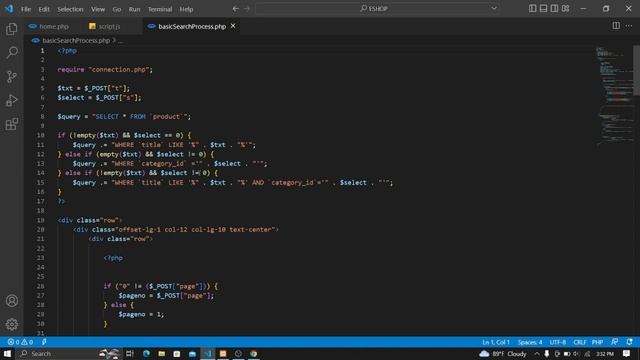Close the basicSearchProcess.php tab
This screenshot has height=360, width=640.
coord(233,26)
